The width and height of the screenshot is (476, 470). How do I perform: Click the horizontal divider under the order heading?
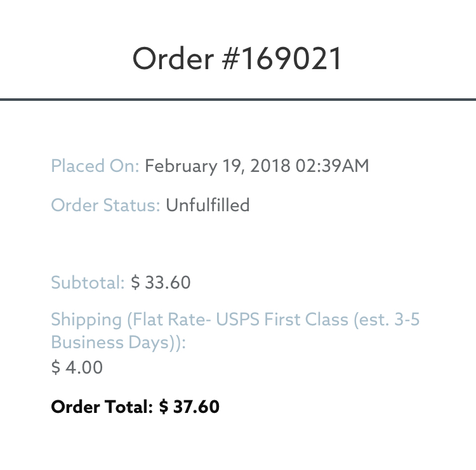click(x=238, y=99)
